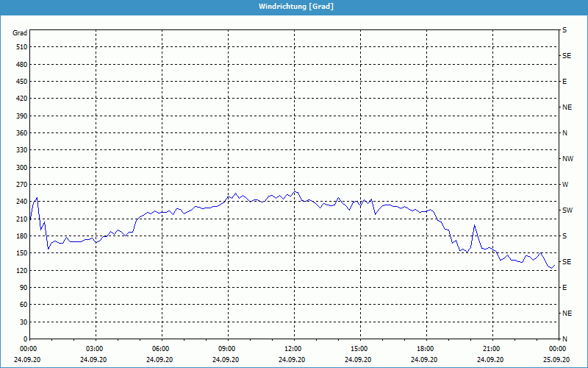Image resolution: width=588 pixels, height=368 pixels.
Task: Select the 18:00 time axis marker
Action: click(x=426, y=349)
